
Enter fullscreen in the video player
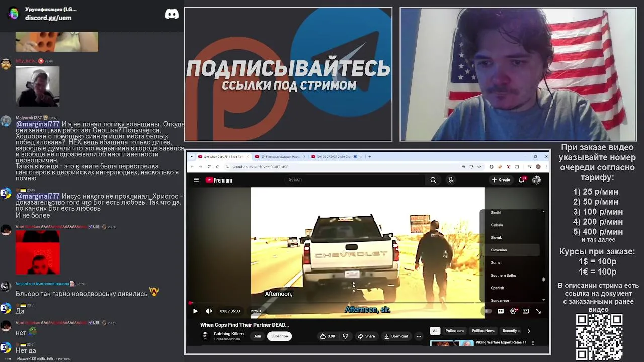[x=538, y=311]
